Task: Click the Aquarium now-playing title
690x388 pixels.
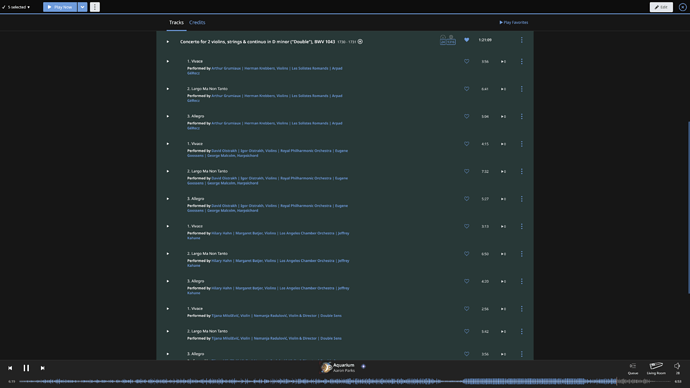Action: click(x=344, y=365)
